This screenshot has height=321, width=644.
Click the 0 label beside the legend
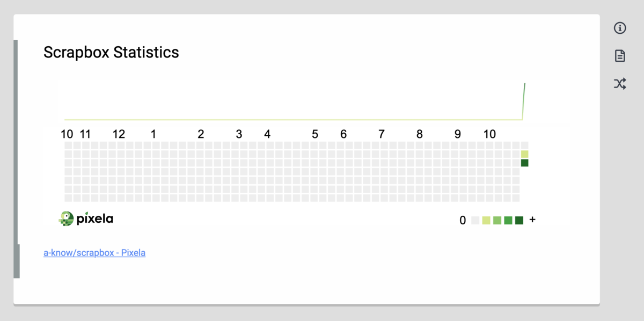(463, 220)
